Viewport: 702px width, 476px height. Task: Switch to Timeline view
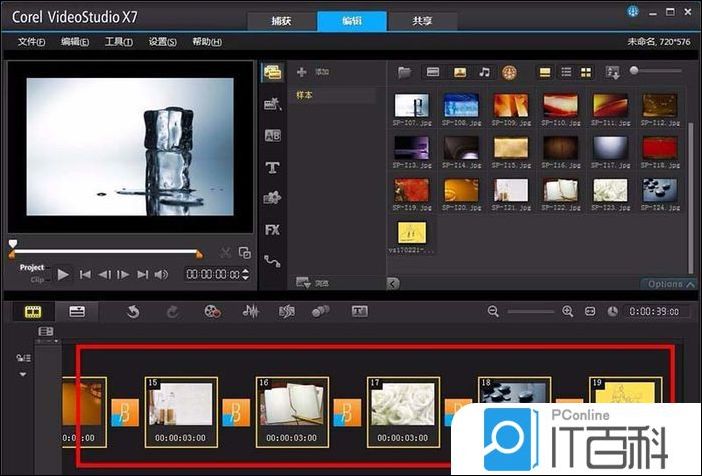77,312
